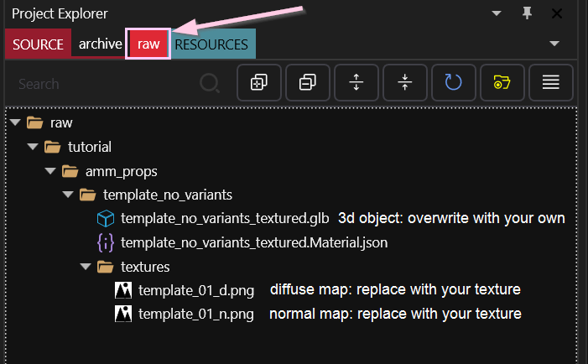Click the expand all nodes toolbar icon

tap(259, 82)
